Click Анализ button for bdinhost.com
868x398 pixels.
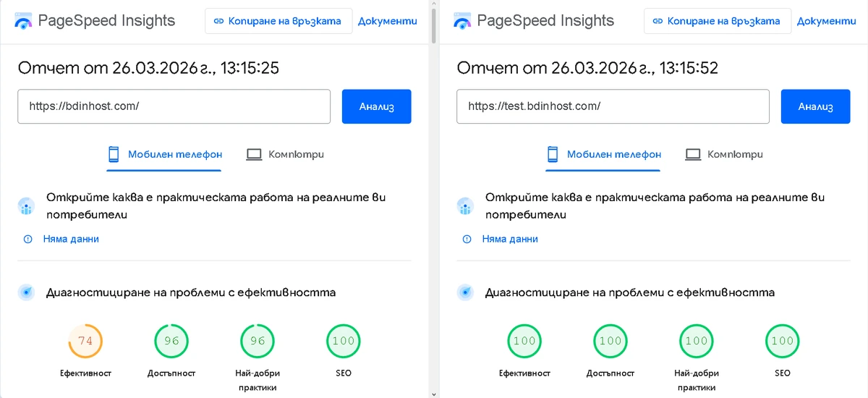pos(377,106)
